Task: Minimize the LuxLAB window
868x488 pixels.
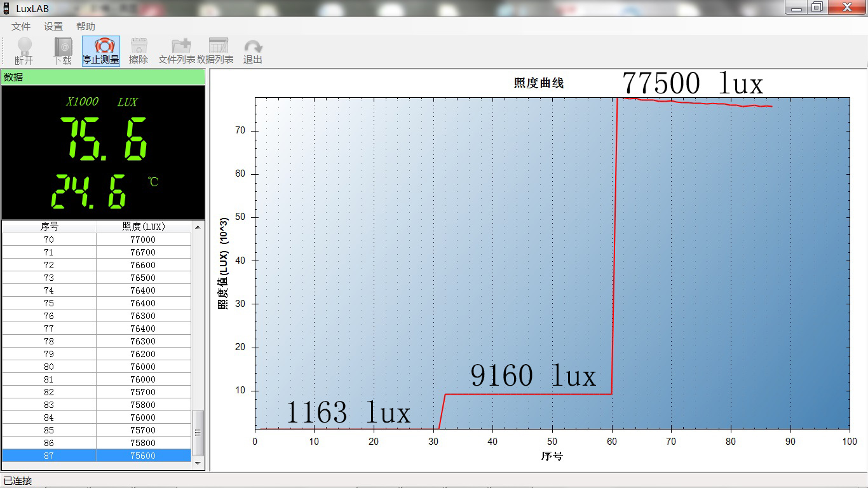Action: (796, 7)
